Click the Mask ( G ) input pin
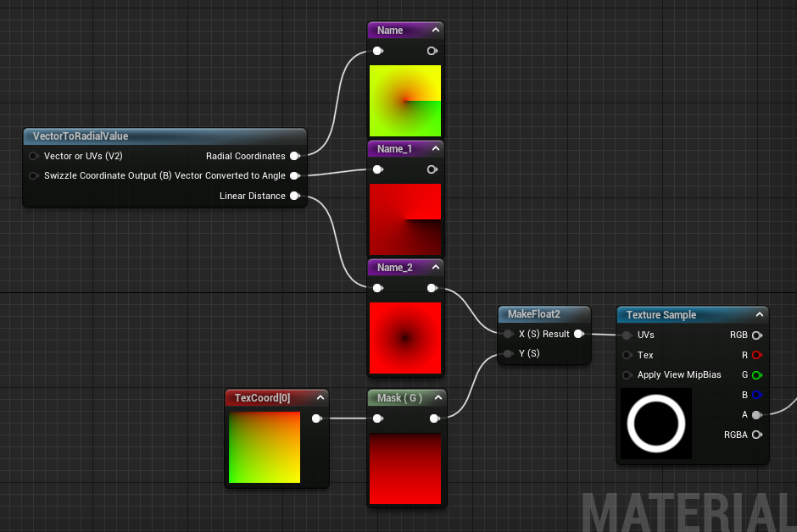The width and height of the screenshot is (797, 532). coord(377,418)
